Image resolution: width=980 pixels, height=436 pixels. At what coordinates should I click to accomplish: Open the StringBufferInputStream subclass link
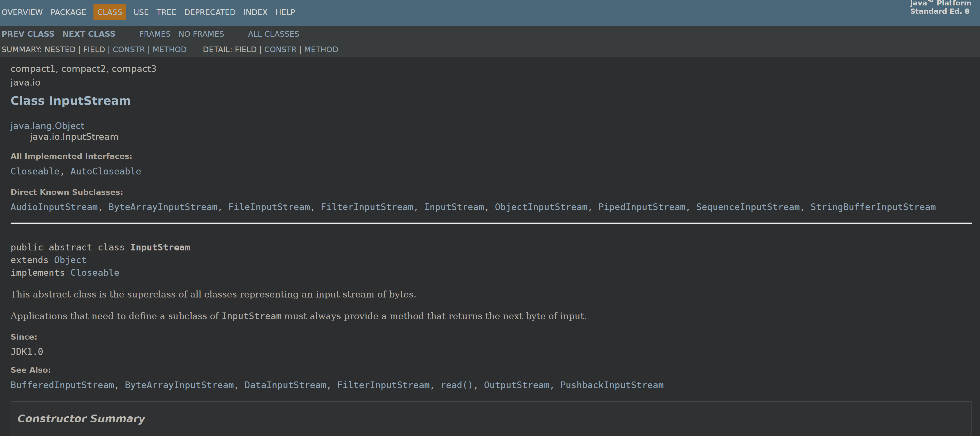click(873, 207)
